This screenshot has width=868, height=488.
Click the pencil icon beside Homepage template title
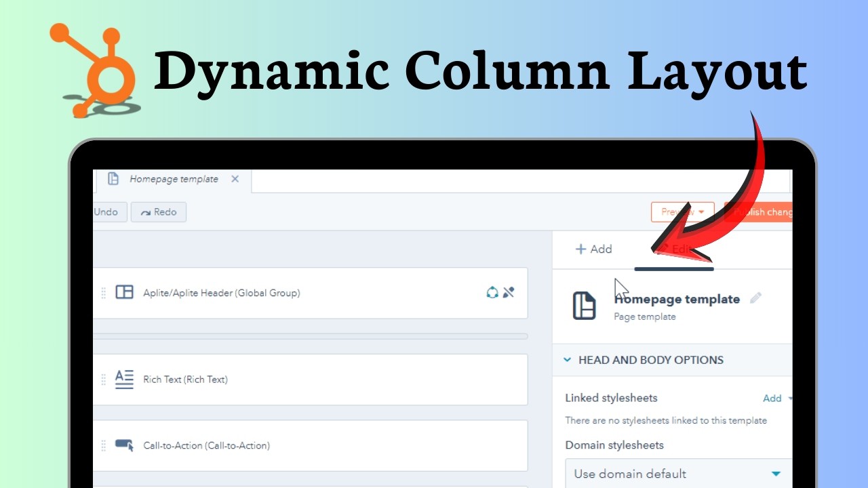point(755,298)
